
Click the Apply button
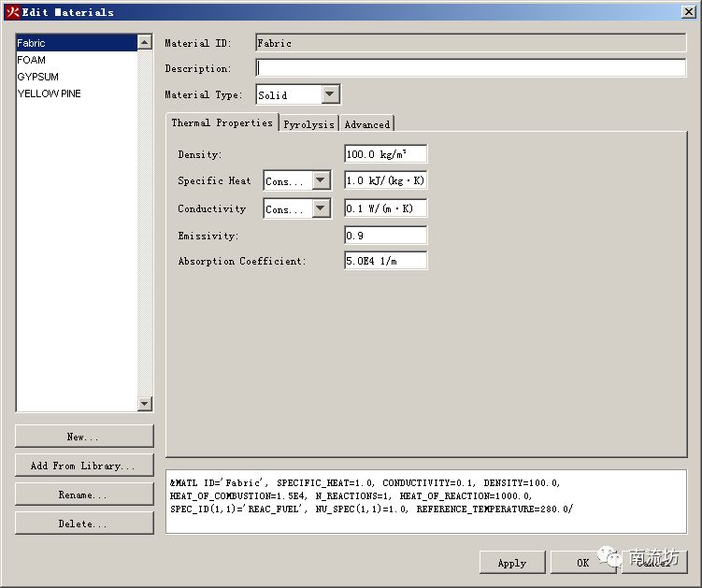[511, 563]
